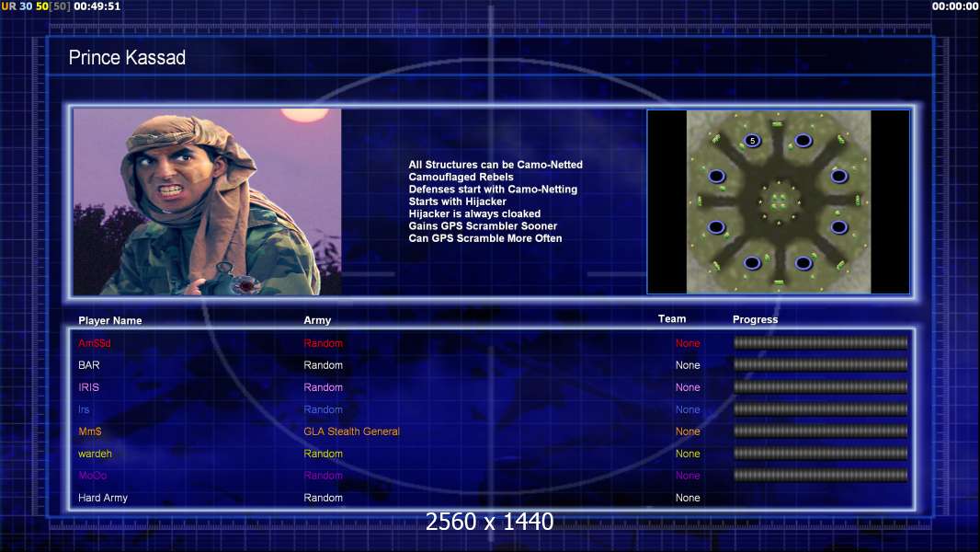Click the "Prince Kassad" title text
Screen dimensions: 980x552
[127, 58]
